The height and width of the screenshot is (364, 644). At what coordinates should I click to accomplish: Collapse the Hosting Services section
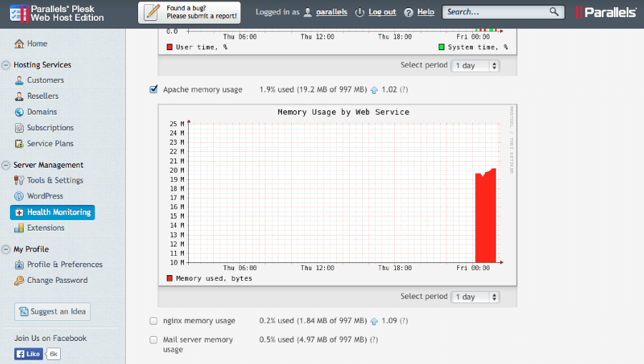(x=6, y=65)
